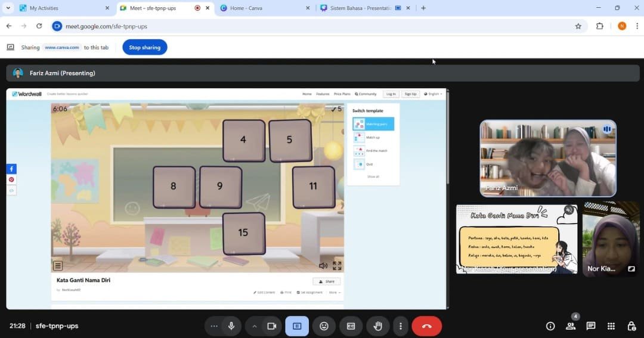This screenshot has height=338, width=644.
Task: Open meeting details info icon
Action: point(550,326)
